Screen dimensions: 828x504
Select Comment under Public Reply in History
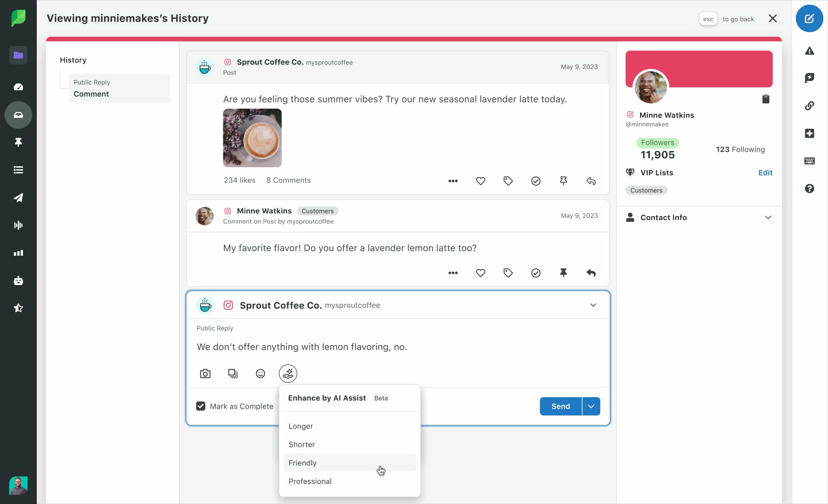click(x=91, y=94)
